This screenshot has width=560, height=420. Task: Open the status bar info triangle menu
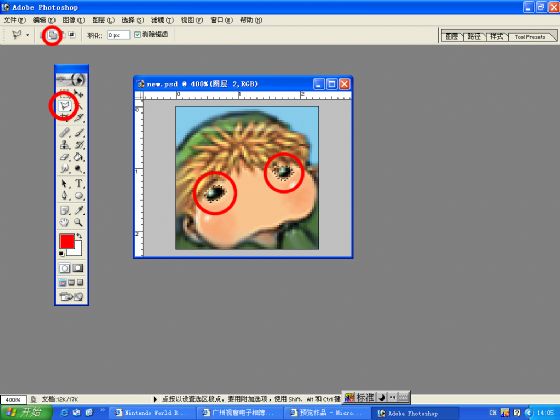pos(155,399)
